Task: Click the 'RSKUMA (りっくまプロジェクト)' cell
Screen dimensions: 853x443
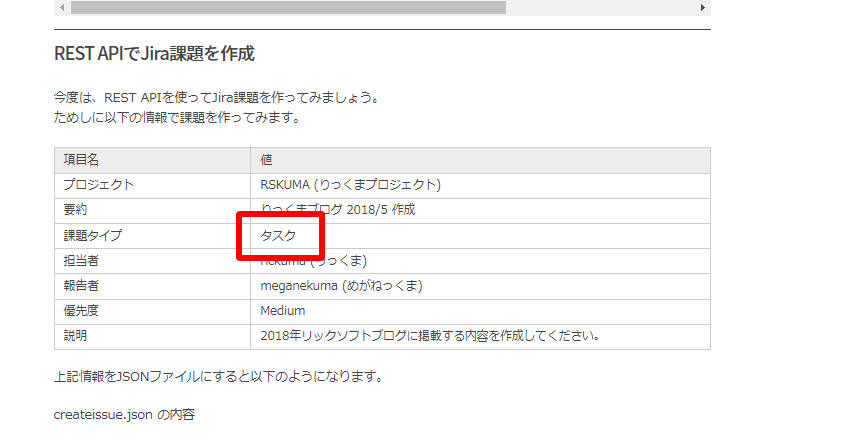Action: [x=480, y=186]
